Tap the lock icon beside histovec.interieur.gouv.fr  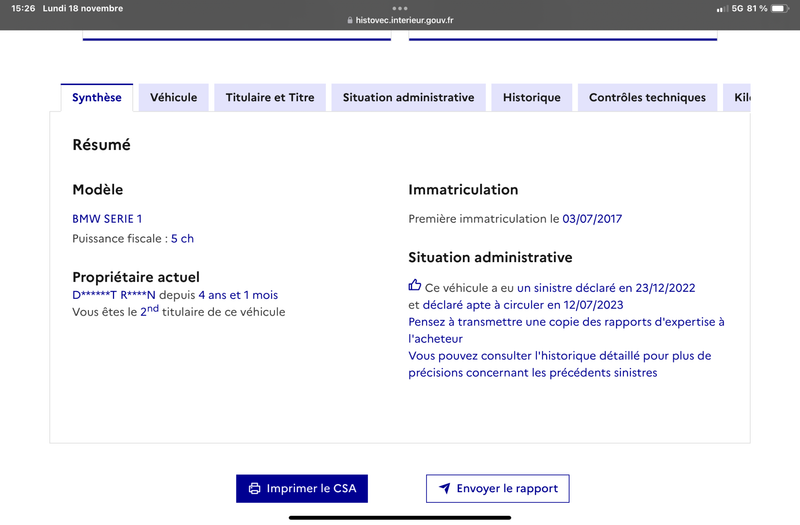[350, 20]
